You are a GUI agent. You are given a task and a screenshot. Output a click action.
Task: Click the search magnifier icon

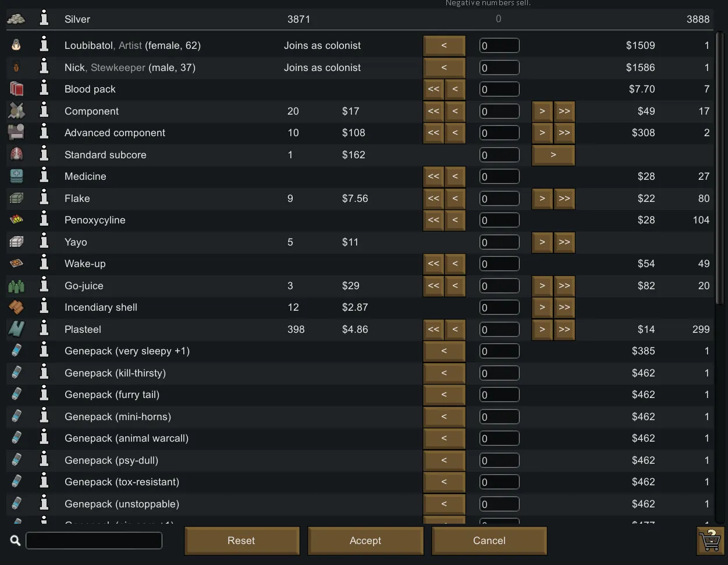pos(16,541)
